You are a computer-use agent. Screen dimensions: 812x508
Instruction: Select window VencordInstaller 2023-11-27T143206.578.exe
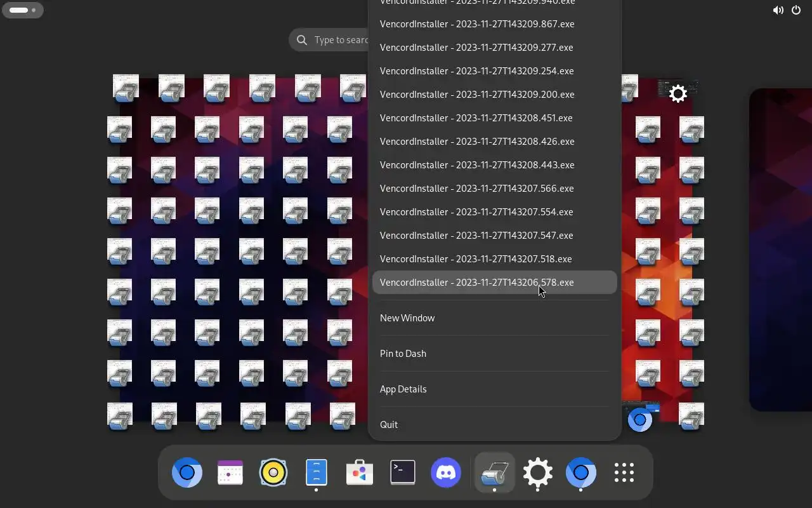[x=494, y=283]
